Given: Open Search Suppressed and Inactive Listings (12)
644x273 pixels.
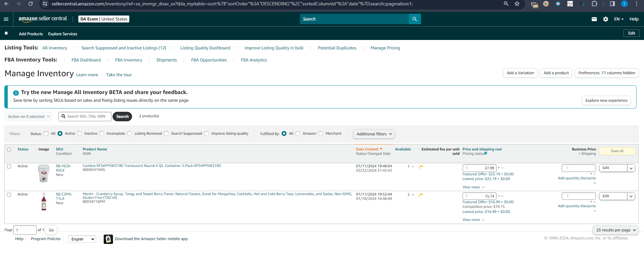Looking at the screenshot, I should tap(124, 48).
